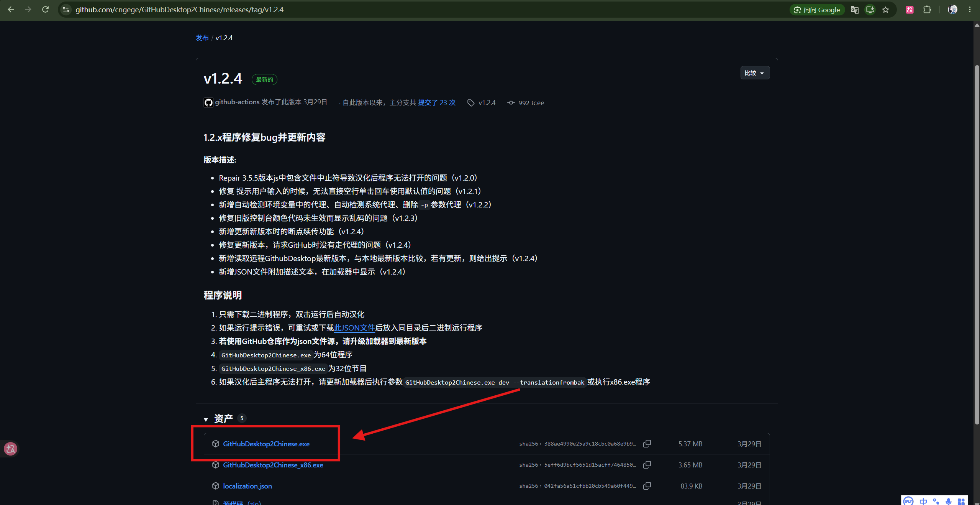Image resolution: width=980 pixels, height=505 pixels.
Task: Click the 最新的 latest label
Action: (x=264, y=79)
